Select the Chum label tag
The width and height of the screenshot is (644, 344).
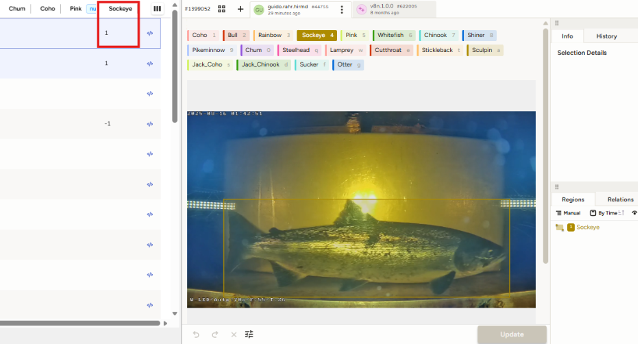(x=257, y=50)
